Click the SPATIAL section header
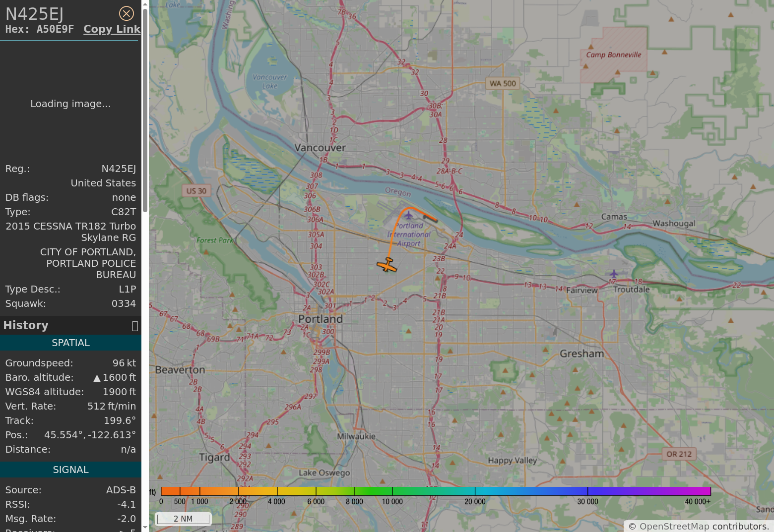This screenshot has width=774, height=532. (x=70, y=343)
